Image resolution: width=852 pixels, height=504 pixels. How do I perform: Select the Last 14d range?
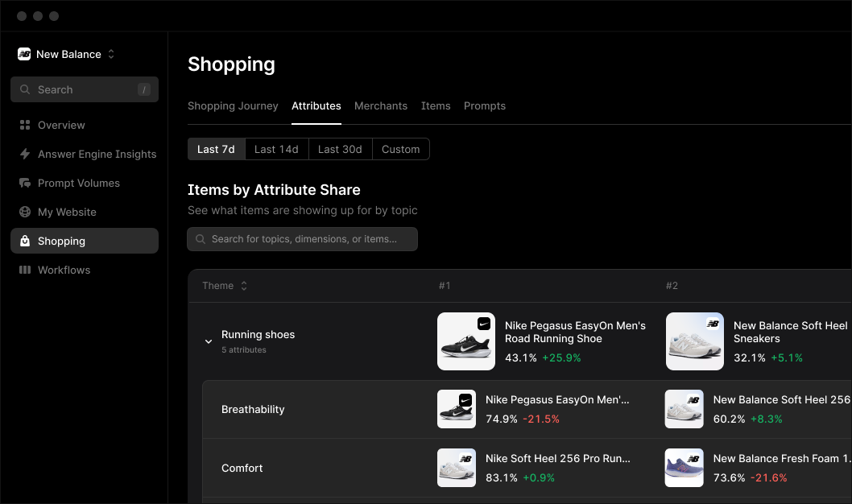point(276,149)
